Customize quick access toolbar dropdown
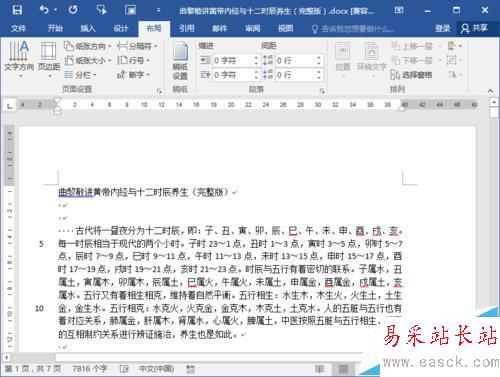This screenshot has width=500, height=377. [158, 10]
